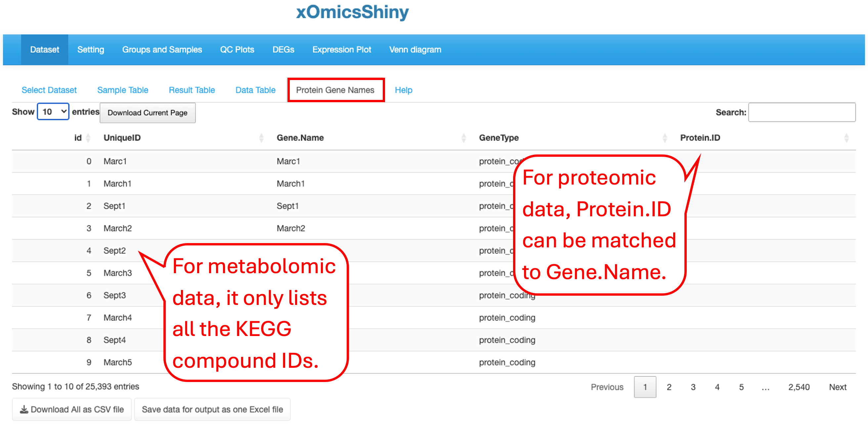Save data for output as Excel
This screenshot has width=868, height=424.
coord(212,410)
